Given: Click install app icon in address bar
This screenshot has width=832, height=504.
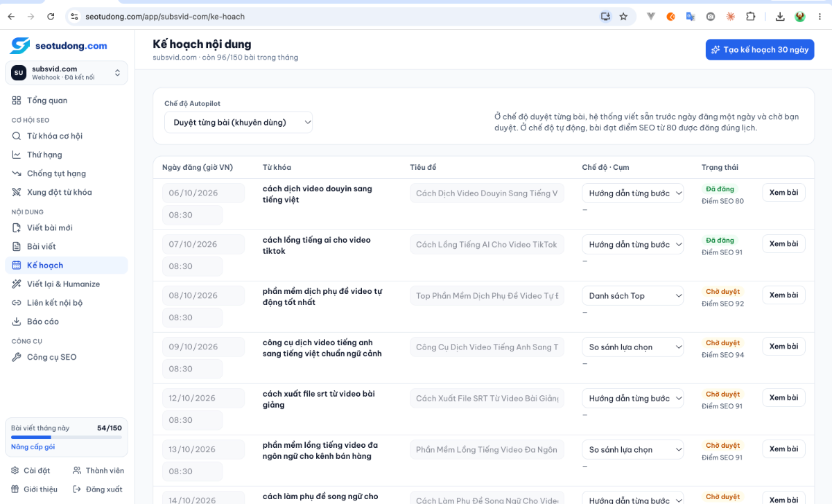Looking at the screenshot, I should click(605, 16).
